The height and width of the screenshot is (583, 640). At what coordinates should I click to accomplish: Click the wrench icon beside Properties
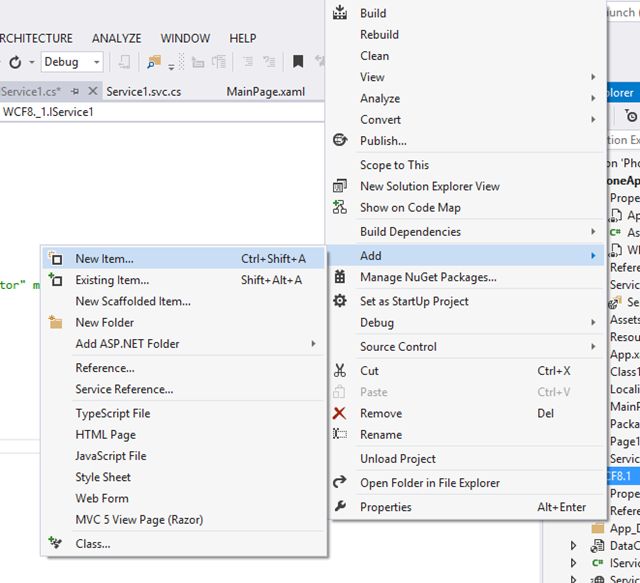tap(340, 507)
